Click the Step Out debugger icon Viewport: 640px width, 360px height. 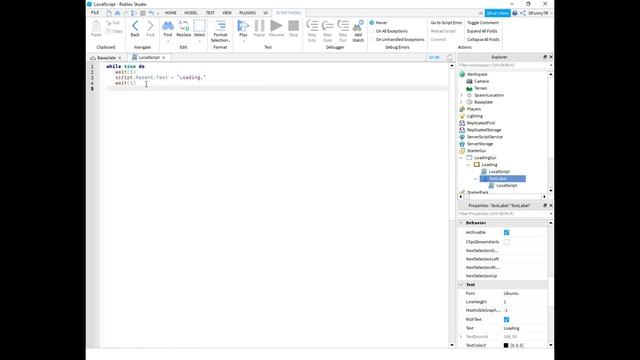(x=343, y=26)
